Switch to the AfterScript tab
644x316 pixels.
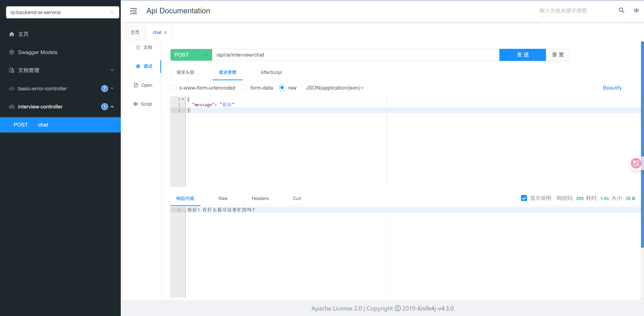[271, 72]
